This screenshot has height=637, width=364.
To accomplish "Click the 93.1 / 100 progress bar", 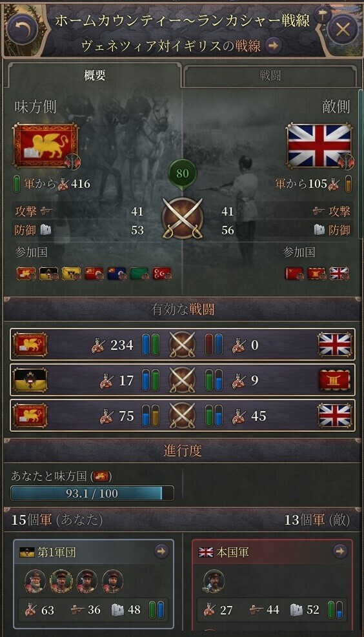I will (92, 493).
